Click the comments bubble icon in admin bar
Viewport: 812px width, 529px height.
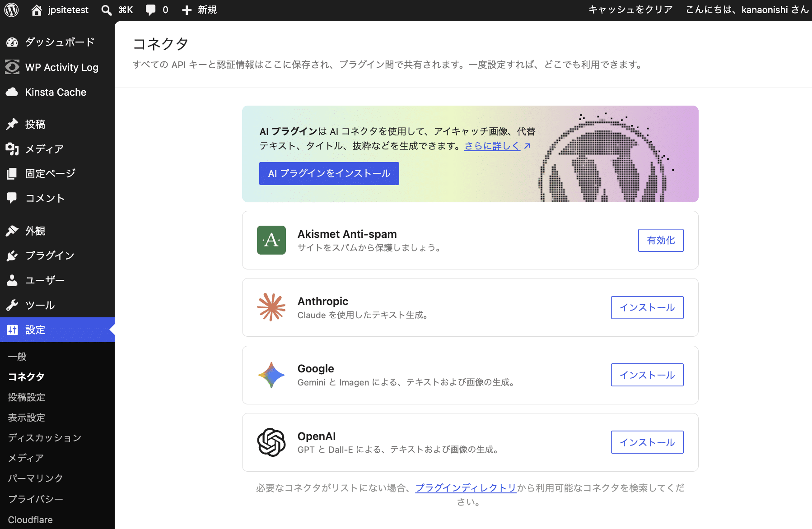[x=151, y=10]
